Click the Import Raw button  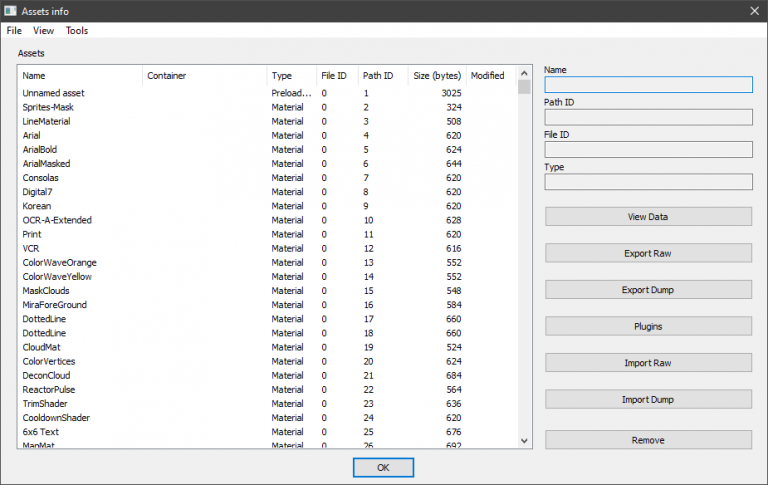point(648,363)
